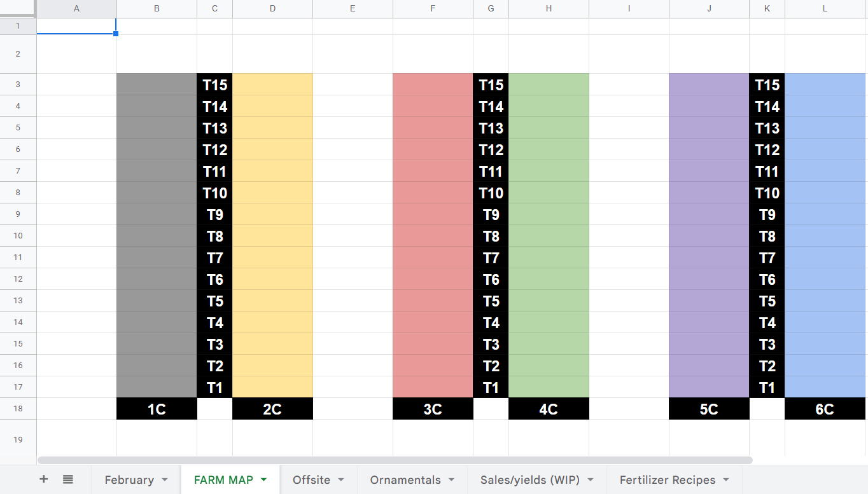Switch to the Ornamentals sheet tab
This screenshot has height=494, width=868.
pyautogui.click(x=405, y=480)
